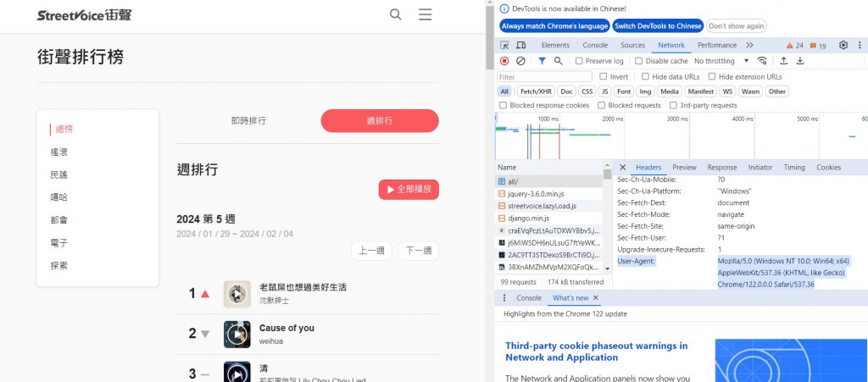Click Switch DevTools to Chinese button
This screenshot has height=382, width=868.
(658, 26)
